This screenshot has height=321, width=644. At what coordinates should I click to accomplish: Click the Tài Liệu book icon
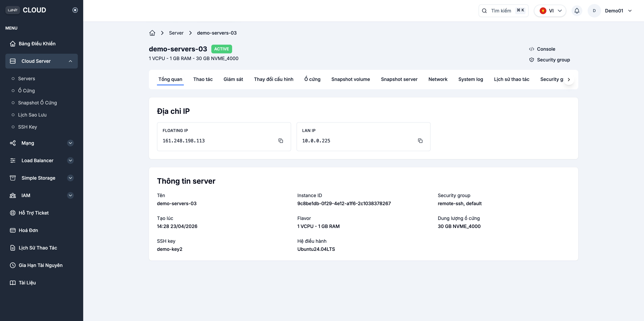[x=13, y=283]
